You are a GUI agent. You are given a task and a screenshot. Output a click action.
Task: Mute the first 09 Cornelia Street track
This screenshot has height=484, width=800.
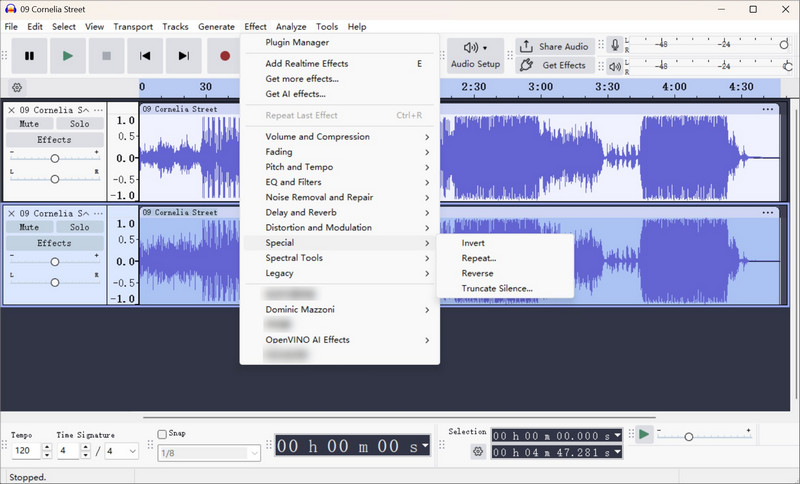point(29,124)
